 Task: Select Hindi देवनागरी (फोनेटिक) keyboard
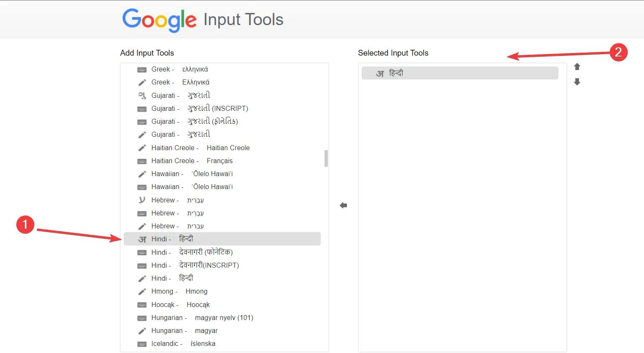click(206, 252)
